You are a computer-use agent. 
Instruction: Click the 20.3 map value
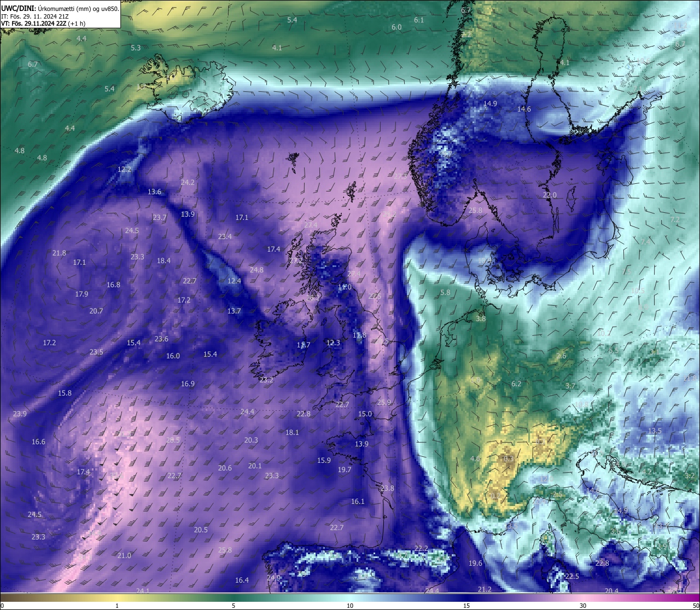tap(251, 440)
